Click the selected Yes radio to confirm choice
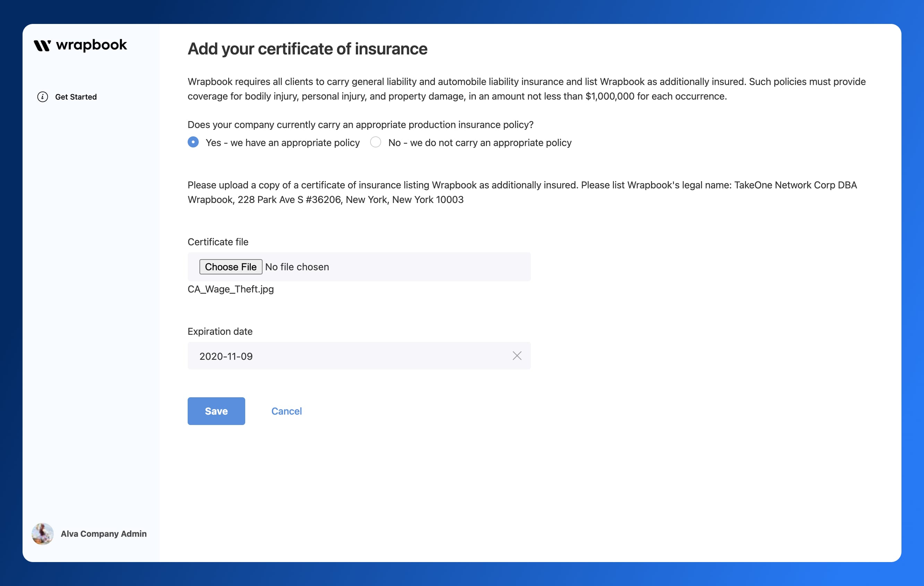Screen dimensions: 924x586 pos(193,142)
